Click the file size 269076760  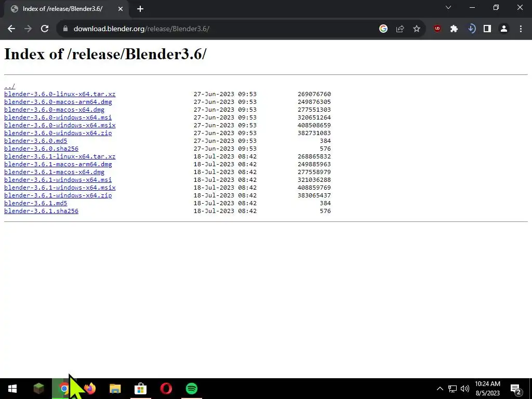(314, 94)
